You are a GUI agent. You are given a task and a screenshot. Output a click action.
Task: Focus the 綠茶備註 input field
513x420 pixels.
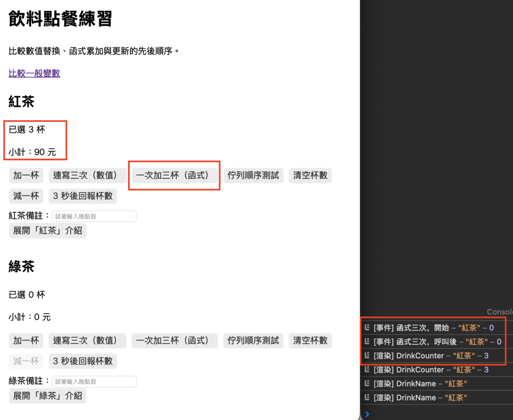(x=94, y=381)
